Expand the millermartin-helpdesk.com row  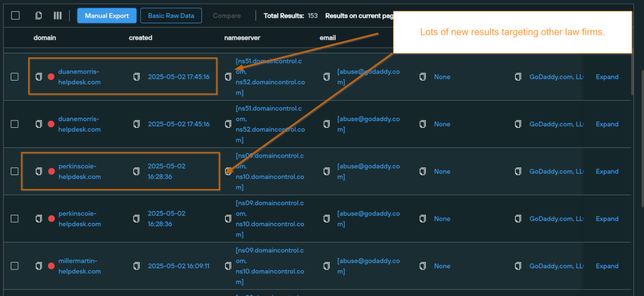tap(607, 266)
